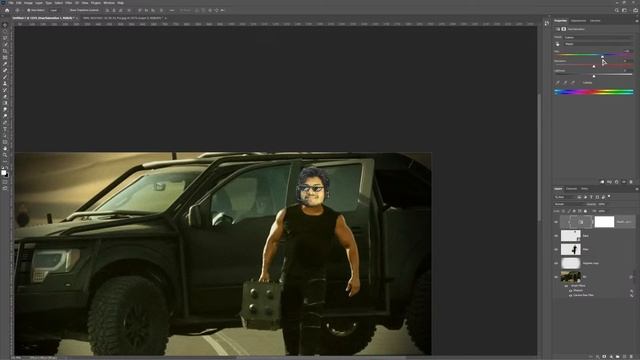
Task: Select the Zoom tool
Action: pyautogui.click(x=5, y=155)
